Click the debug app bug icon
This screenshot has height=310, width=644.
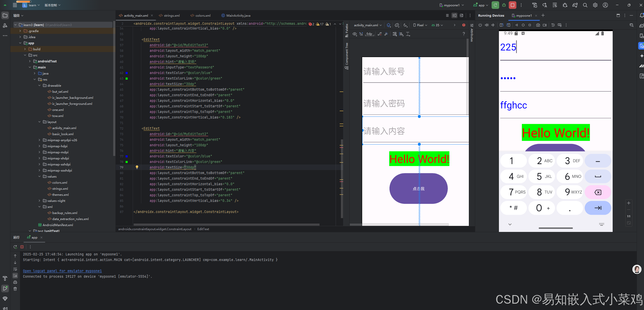click(x=504, y=5)
